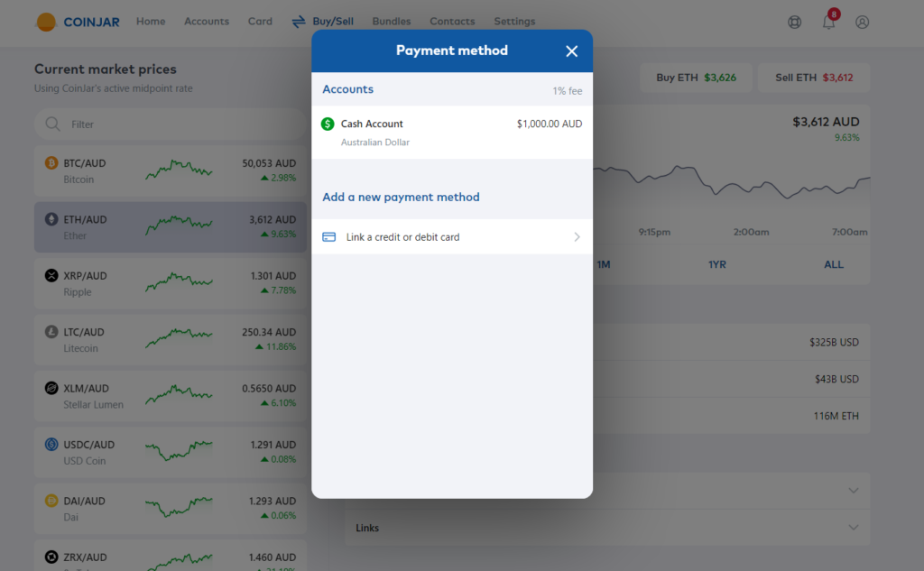Screen dimensions: 924x571
Task: Open the chevron beside Link a card
Action: pos(577,237)
